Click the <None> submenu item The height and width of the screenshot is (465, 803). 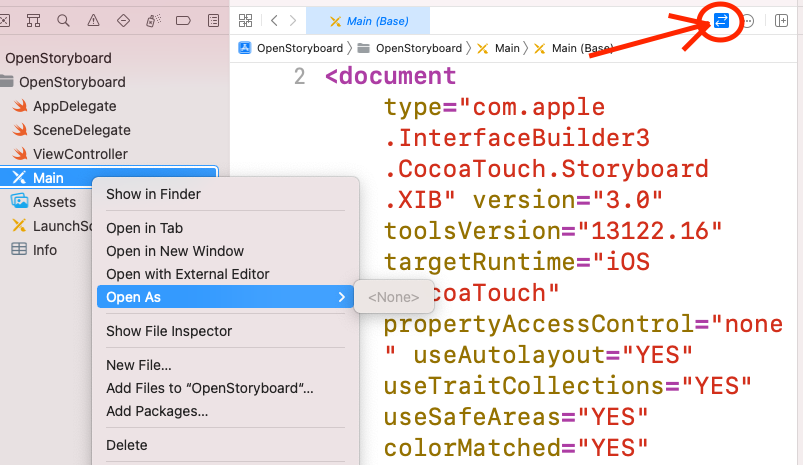393,297
